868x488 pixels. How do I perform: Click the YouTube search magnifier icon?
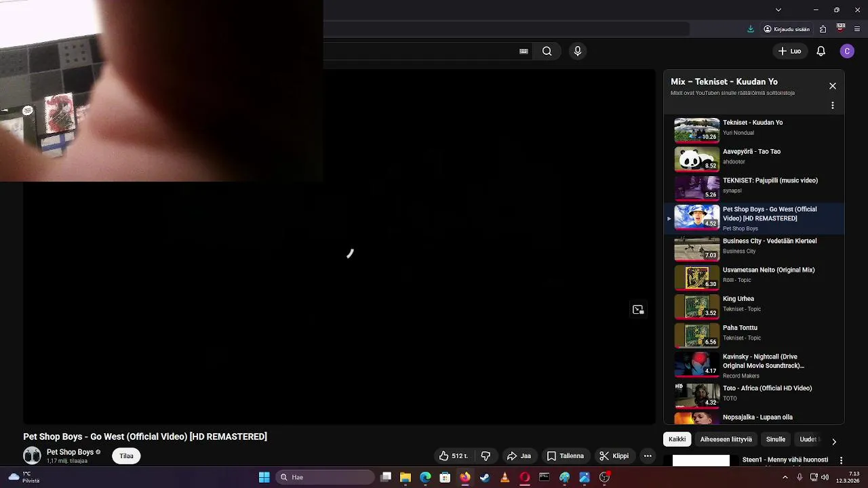(547, 51)
